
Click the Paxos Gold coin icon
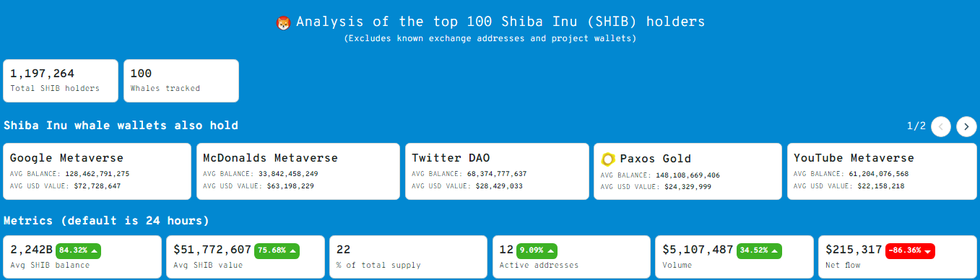[x=608, y=159]
